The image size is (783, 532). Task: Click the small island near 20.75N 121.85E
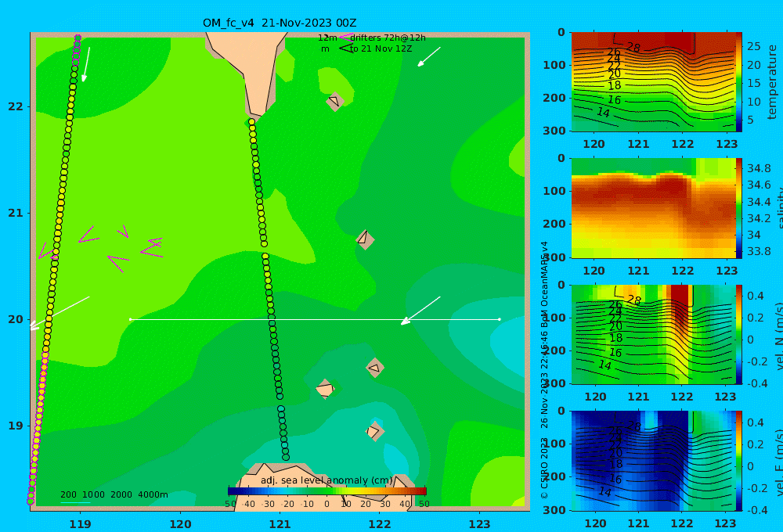[x=365, y=239]
